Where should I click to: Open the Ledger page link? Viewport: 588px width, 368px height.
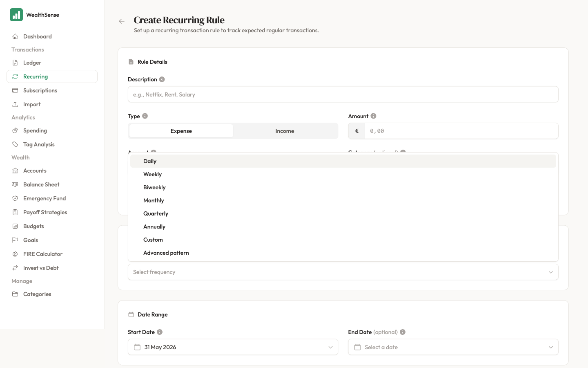[x=52, y=63]
